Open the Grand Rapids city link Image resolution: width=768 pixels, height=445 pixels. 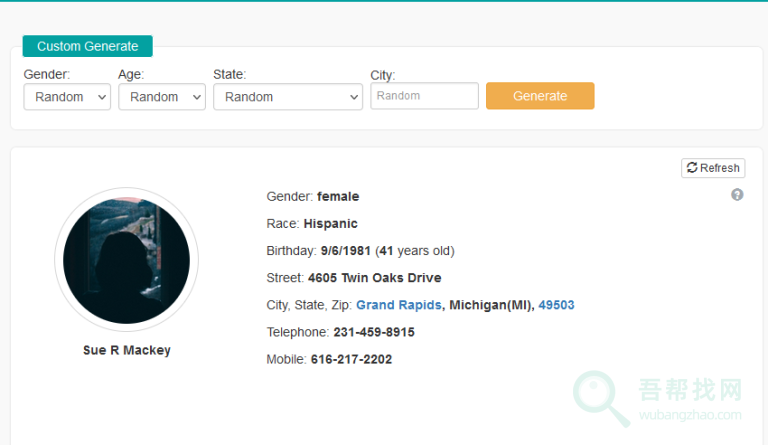click(x=399, y=305)
